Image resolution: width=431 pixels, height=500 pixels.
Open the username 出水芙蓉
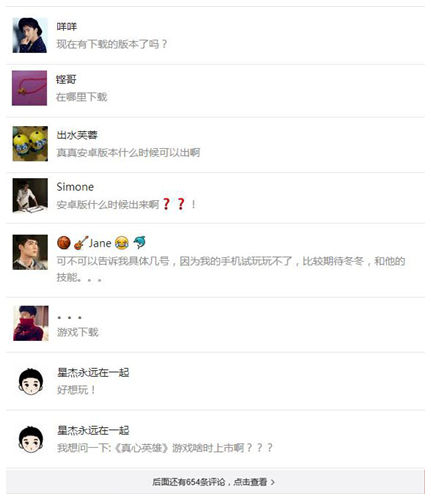tap(77, 135)
